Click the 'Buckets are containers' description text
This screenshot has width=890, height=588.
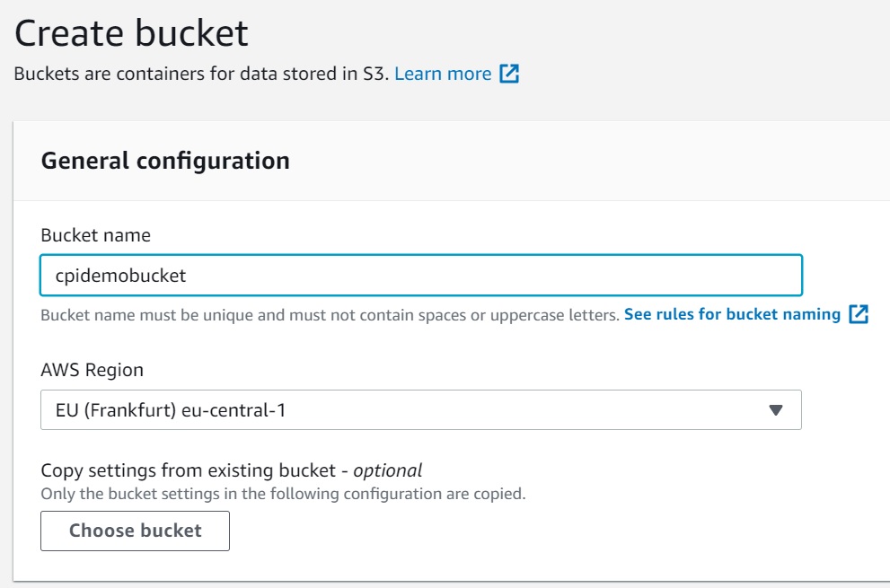click(x=201, y=74)
